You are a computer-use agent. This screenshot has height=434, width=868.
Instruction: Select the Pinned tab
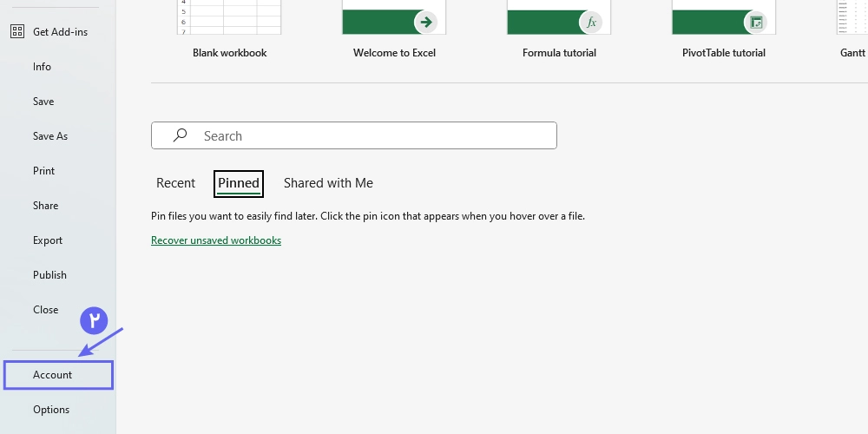pyautogui.click(x=239, y=183)
